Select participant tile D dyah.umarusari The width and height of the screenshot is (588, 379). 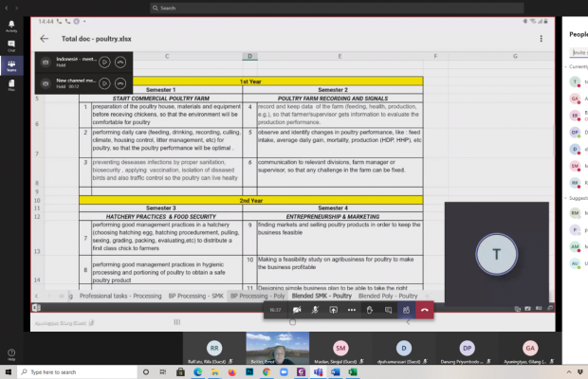[x=403, y=349]
